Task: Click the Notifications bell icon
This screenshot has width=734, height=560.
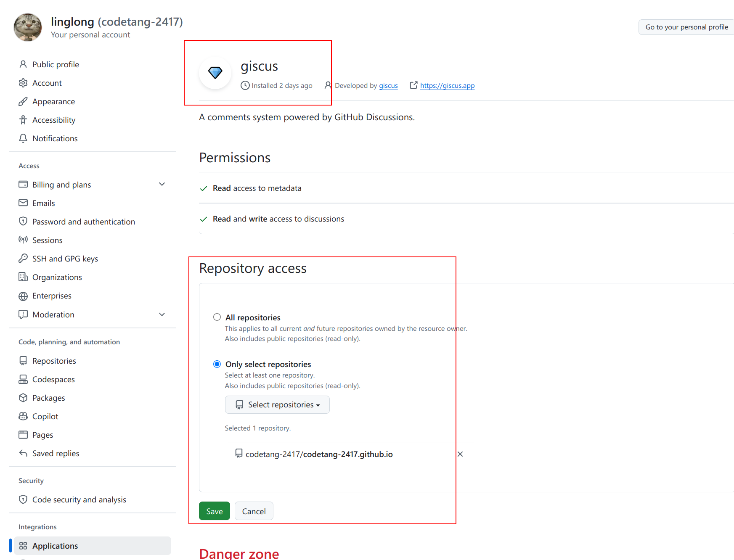Action: tap(23, 138)
